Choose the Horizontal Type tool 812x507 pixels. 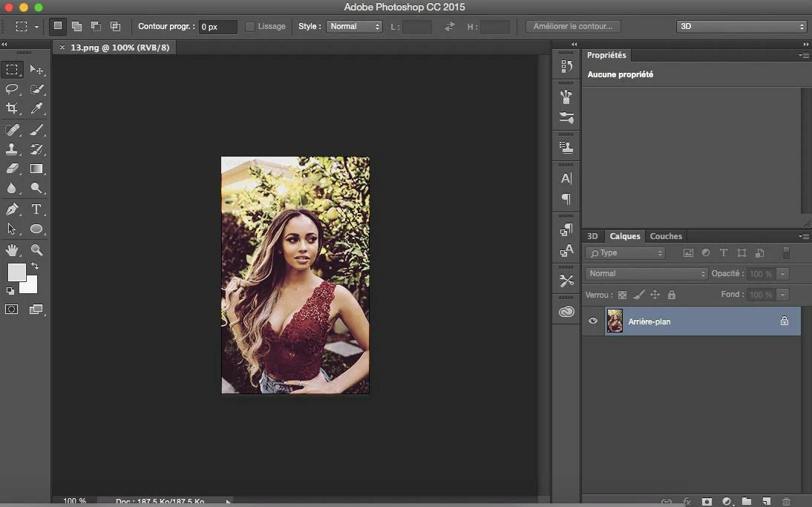coord(36,209)
